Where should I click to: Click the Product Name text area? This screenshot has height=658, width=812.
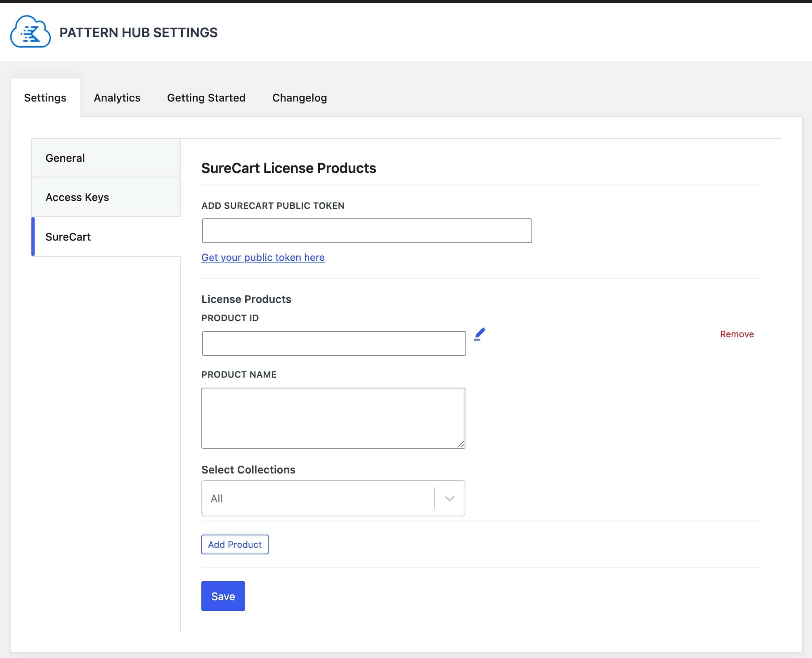click(333, 418)
